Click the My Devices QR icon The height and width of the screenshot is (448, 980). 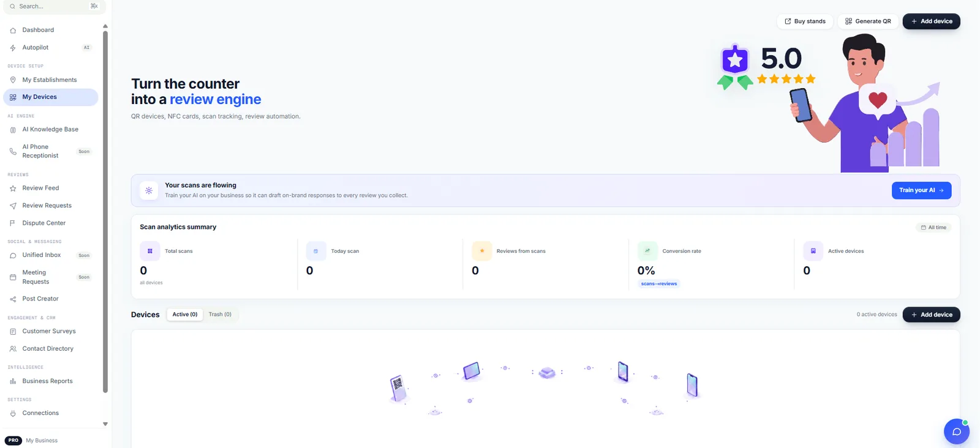click(13, 97)
